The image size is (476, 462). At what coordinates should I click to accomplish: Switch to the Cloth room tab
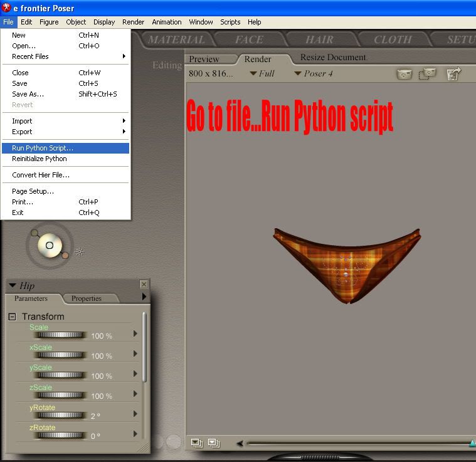click(393, 39)
